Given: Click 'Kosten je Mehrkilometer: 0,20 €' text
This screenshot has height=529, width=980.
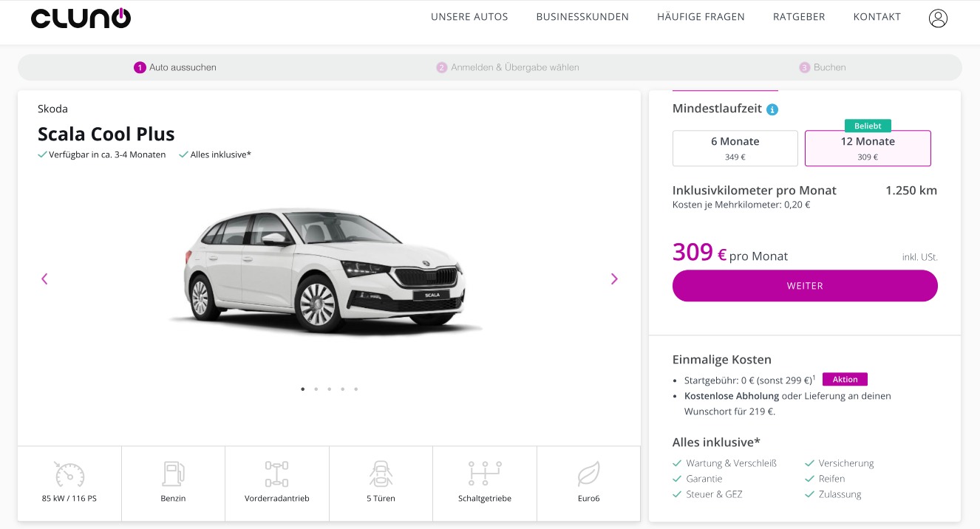Looking at the screenshot, I should click(x=741, y=205).
